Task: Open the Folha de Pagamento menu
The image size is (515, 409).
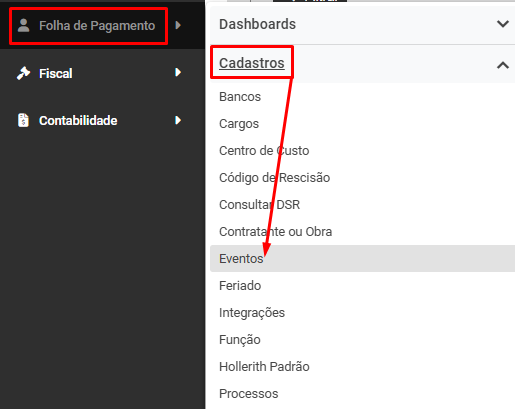Action: click(97, 26)
